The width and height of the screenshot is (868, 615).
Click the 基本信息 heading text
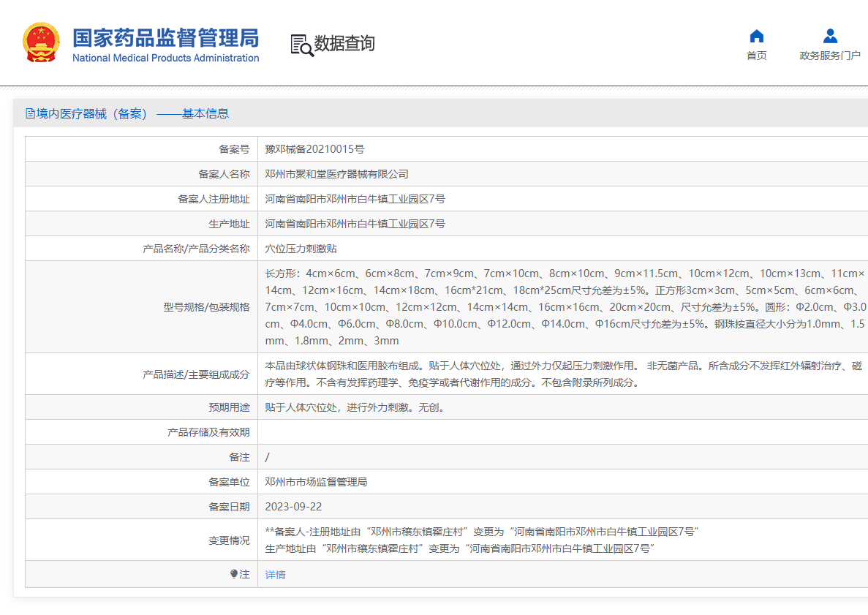point(205,113)
